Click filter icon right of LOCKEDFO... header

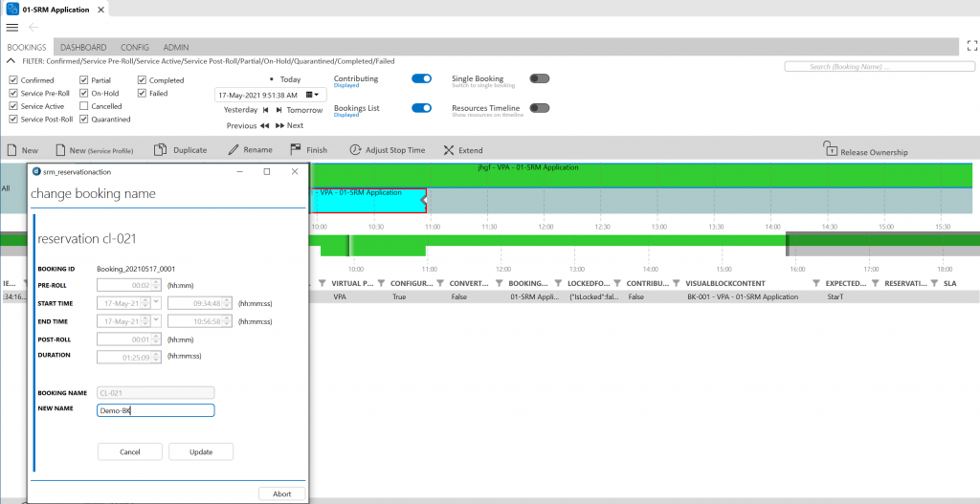pos(617,283)
